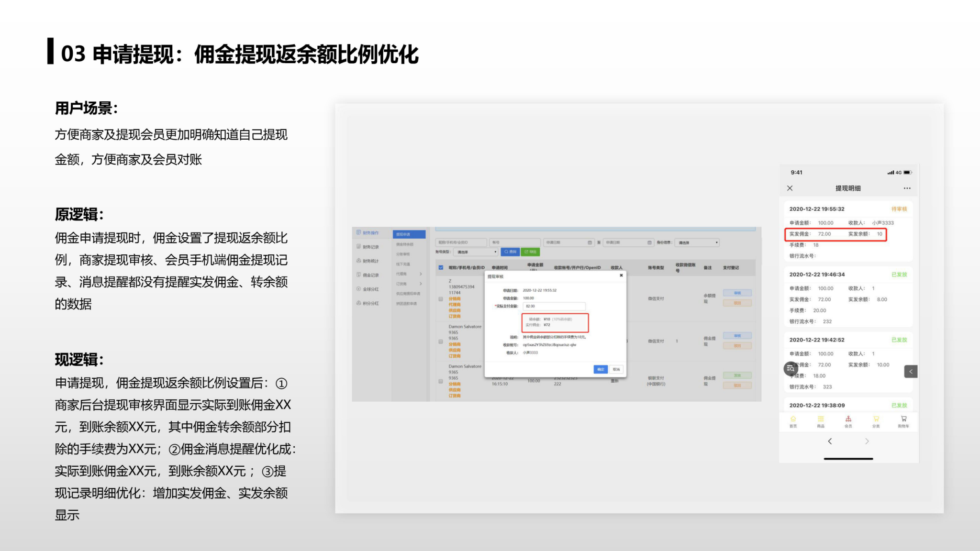Select the 拼团退款申请 submenu item
This screenshot has height=551, width=980.
coord(406,303)
